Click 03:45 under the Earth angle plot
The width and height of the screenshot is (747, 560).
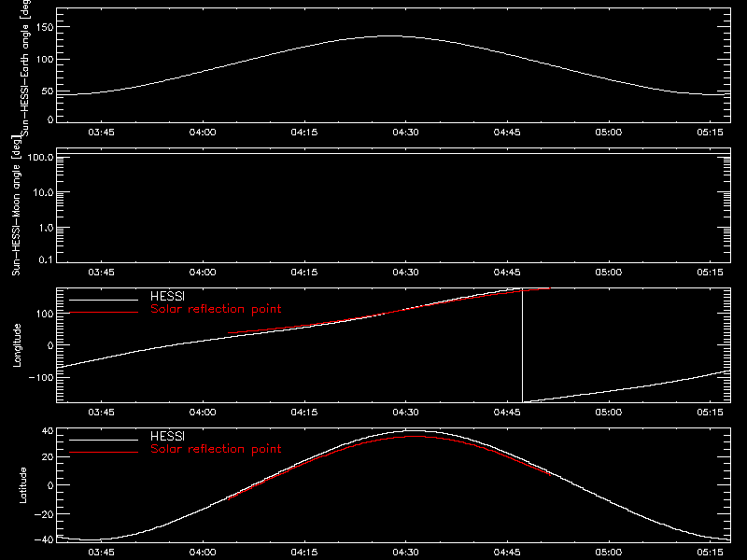[101, 133]
